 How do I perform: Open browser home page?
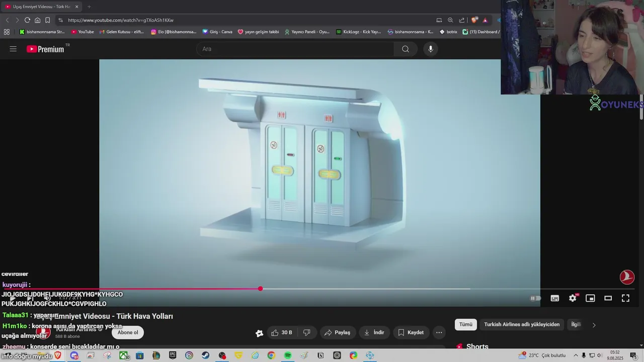point(37,20)
